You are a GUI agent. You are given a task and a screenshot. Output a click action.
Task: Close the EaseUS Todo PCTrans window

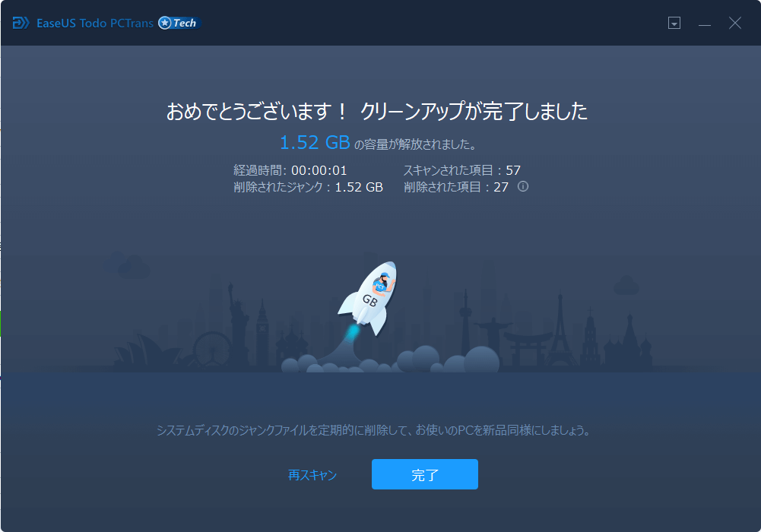tap(735, 24)
